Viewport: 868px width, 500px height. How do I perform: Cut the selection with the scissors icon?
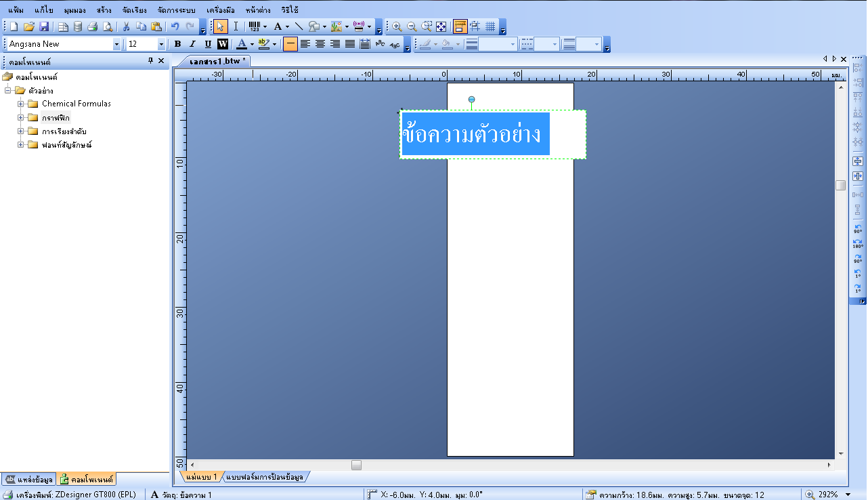click(x=126, y=26)
